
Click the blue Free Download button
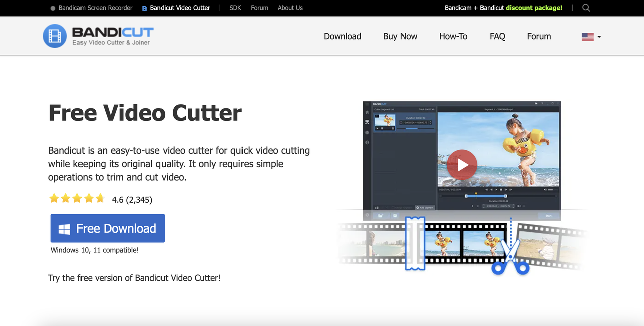click(x=108, y=228)
